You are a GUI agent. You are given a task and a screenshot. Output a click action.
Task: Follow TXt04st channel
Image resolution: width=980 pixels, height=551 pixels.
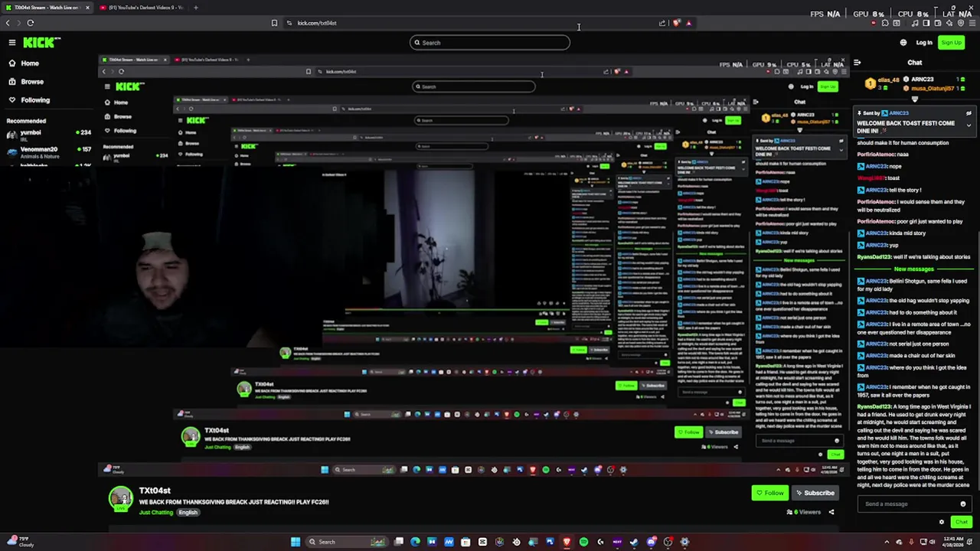tap(769, 494)
